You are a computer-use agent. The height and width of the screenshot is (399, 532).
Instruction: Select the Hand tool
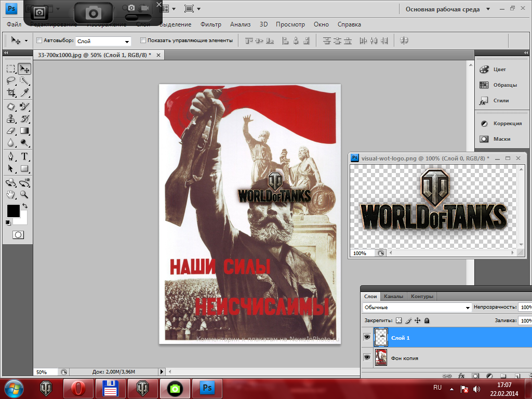coord(11,194)
